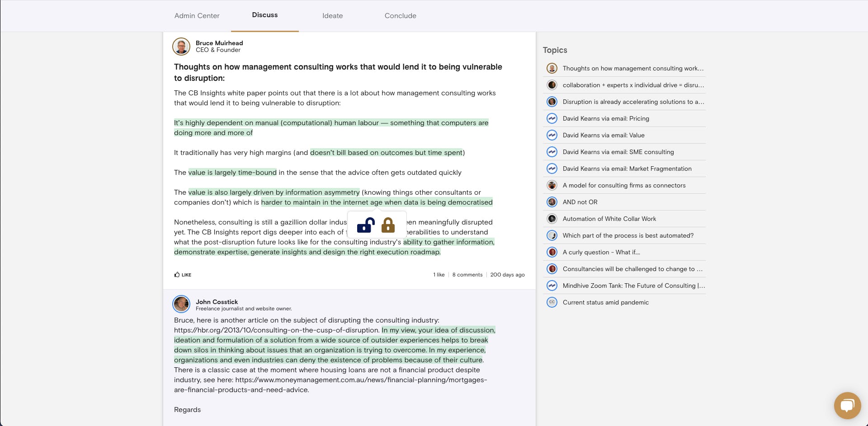Click the messenger icon beside 'David Kearns via email: Pricing'
The height and width of the screenshot is (426, 868).
(x=552, y=118)
